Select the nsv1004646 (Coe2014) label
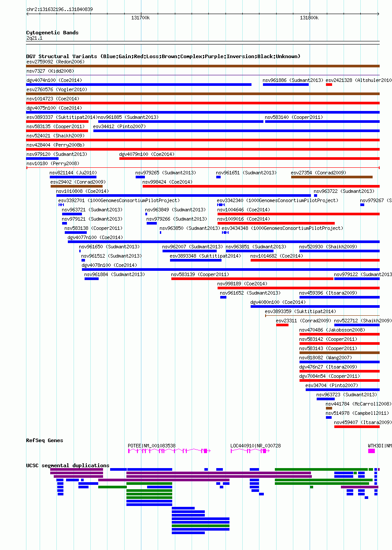The image size is (392, 550). 244,210
